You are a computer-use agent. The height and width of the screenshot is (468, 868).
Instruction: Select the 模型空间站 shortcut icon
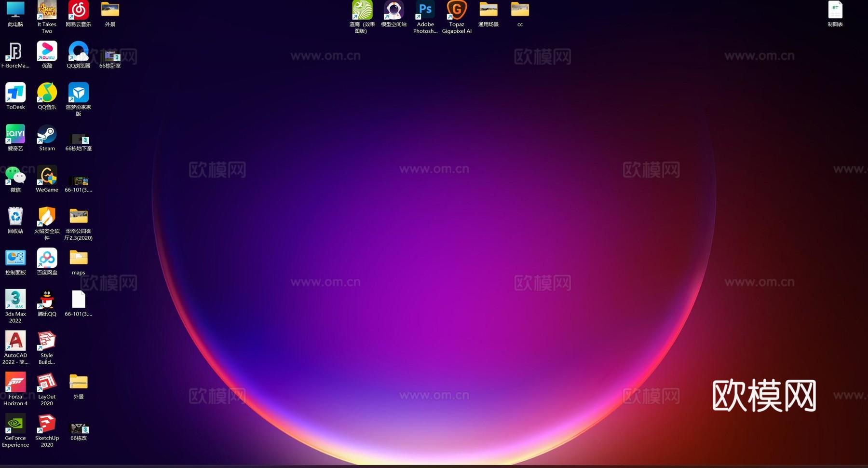(393, 11)
